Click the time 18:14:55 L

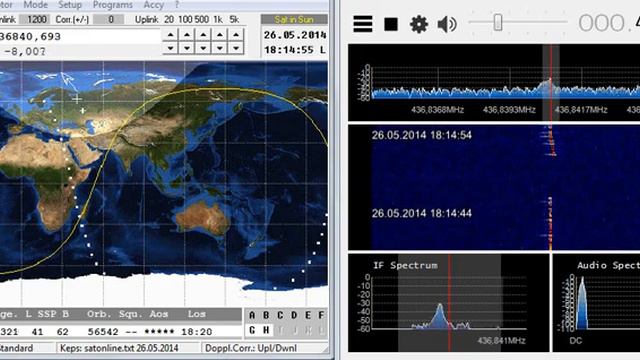295,50
